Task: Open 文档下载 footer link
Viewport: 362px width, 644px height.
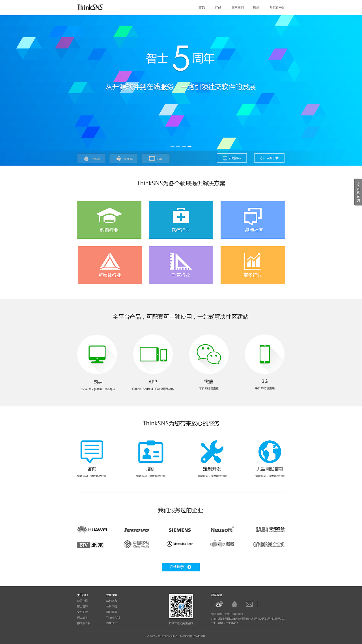Action: (82, 612)
